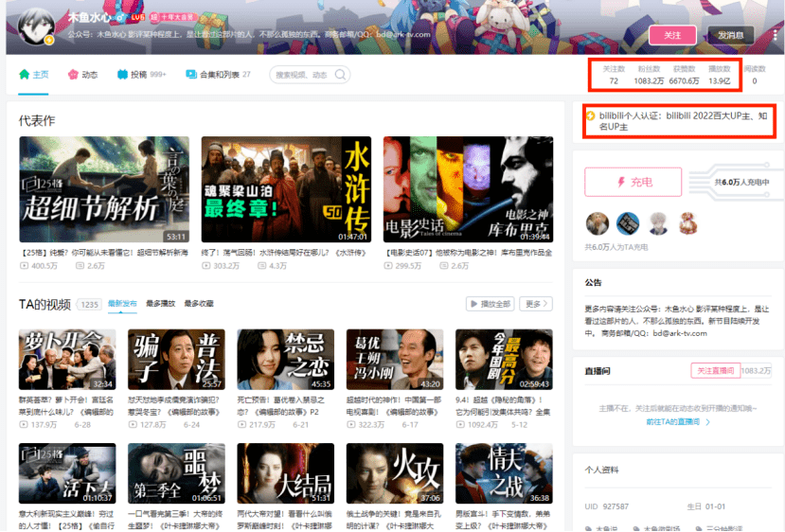Open the 火攻 video thumbnail
The image size is (785, 532).
coord(395,473)
